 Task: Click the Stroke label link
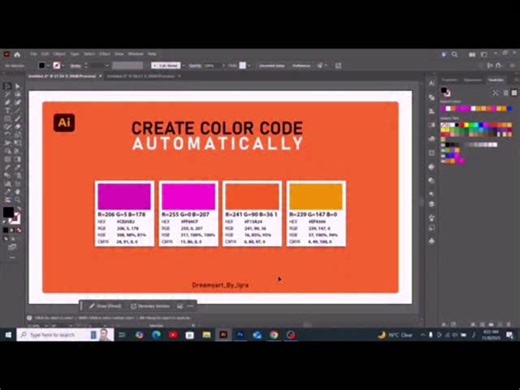76,66
